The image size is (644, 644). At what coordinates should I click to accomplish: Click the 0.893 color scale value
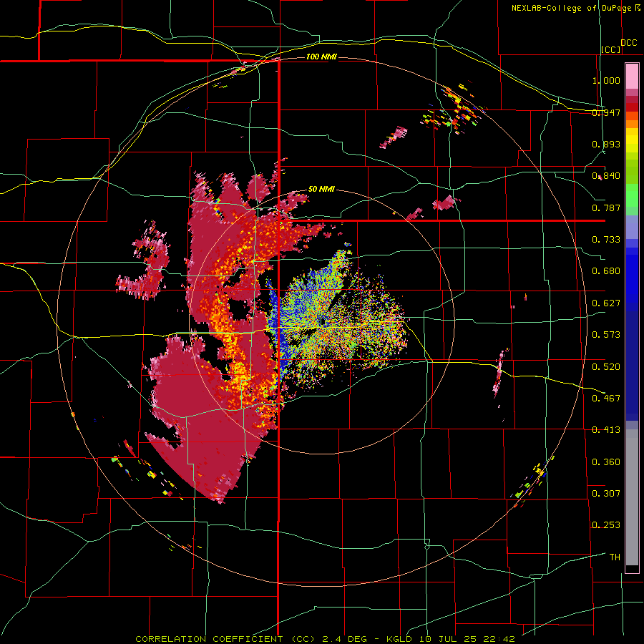point(606,144)
